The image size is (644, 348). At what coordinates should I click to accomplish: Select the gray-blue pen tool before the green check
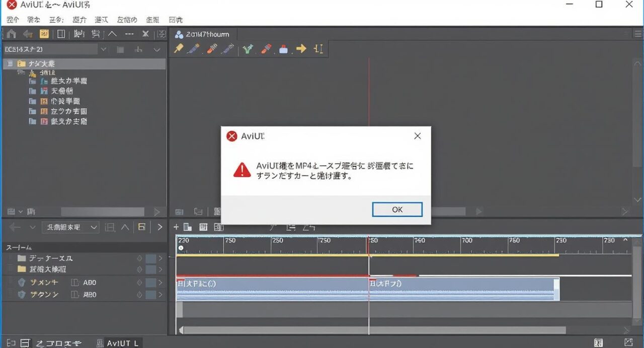click(228, 49)
